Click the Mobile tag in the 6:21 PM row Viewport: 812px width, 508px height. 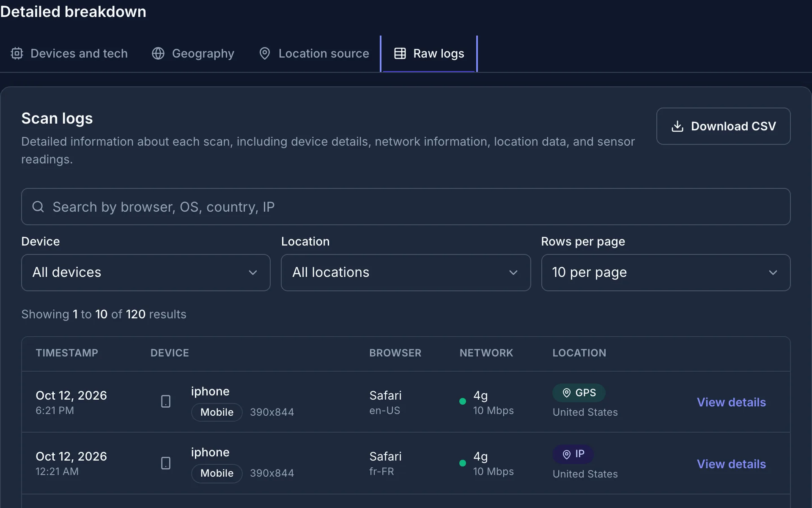pyautogui.click(x=217, y=412)
